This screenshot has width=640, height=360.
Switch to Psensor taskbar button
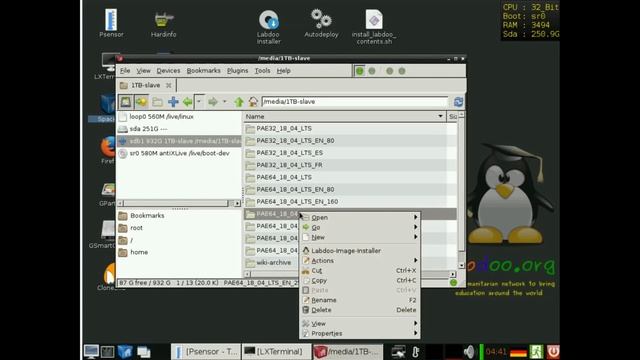click(206, 351)
